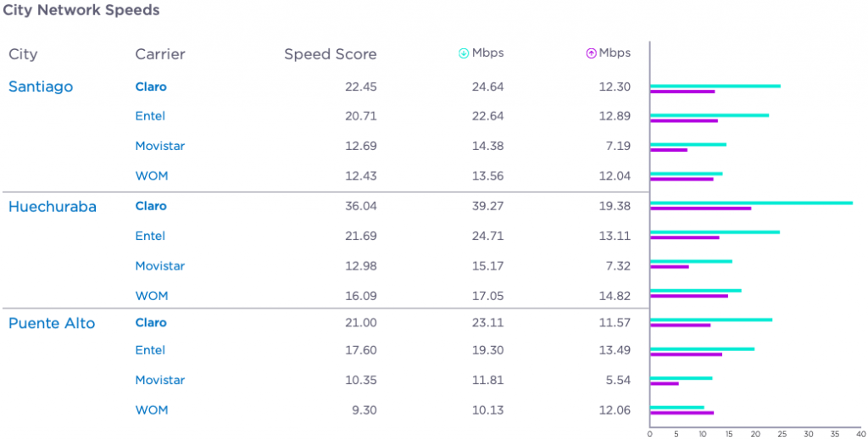Click the Carrier column header
The image size is (868, 440).
(160, 54)
